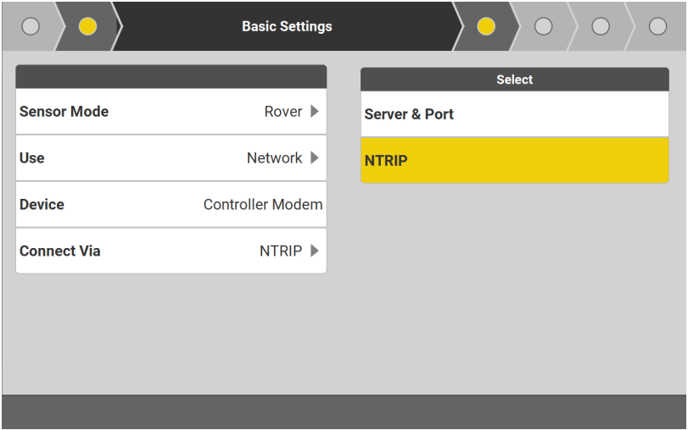Select the yellow step circle left of Basic Settings
The height and width of the screenshot is (430, 688).
pos(87,27)
